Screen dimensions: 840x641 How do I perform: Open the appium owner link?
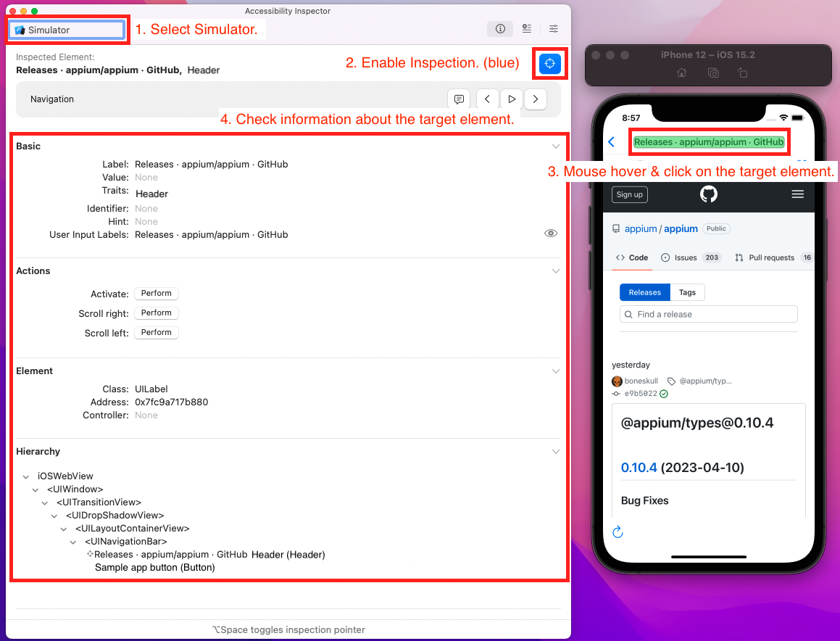click(x=641, y=229)
